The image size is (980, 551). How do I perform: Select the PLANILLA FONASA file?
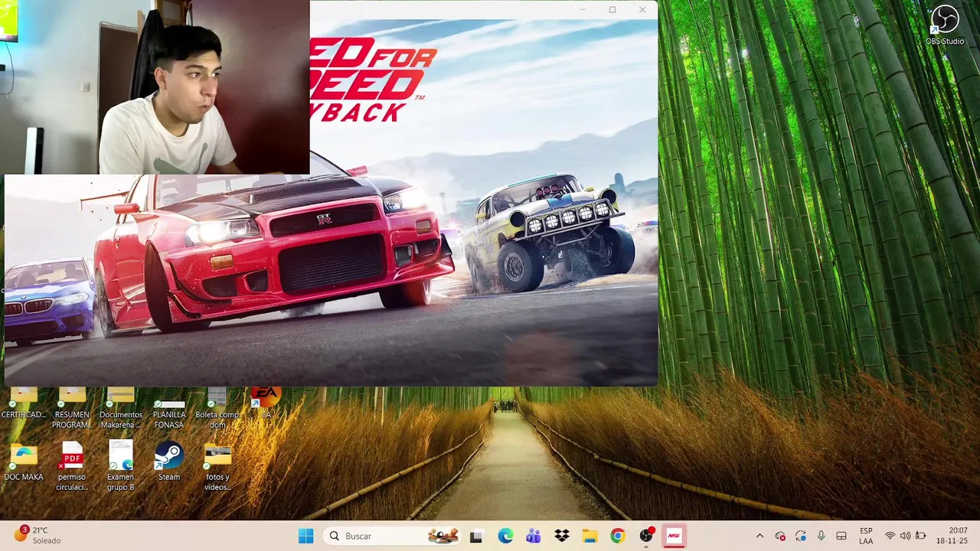tap(168, 413)
